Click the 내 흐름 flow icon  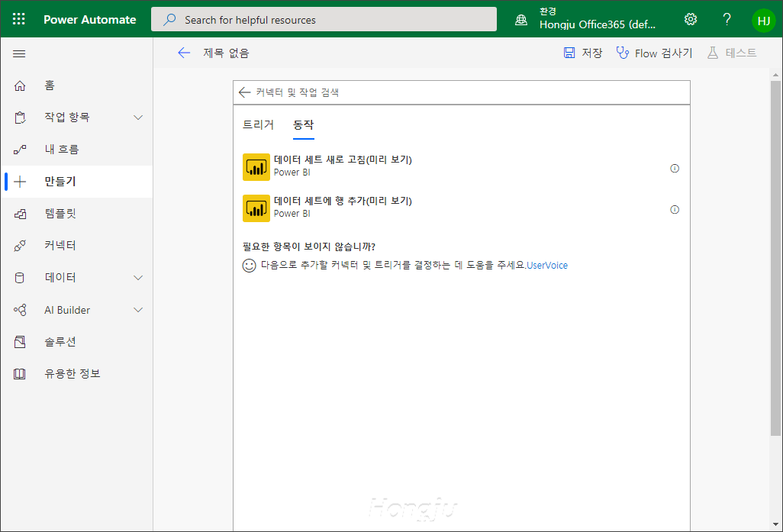(20, 150)
